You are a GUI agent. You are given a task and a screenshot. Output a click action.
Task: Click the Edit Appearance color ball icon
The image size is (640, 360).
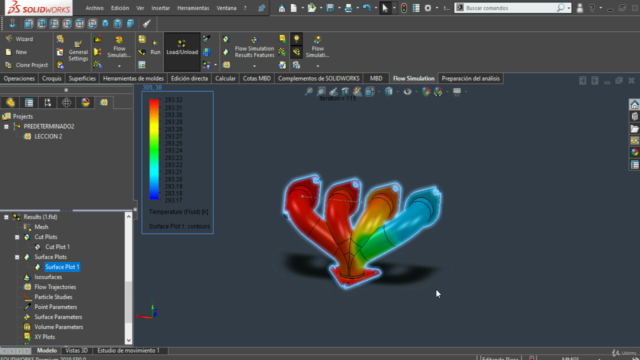click(x=426, y=91)
